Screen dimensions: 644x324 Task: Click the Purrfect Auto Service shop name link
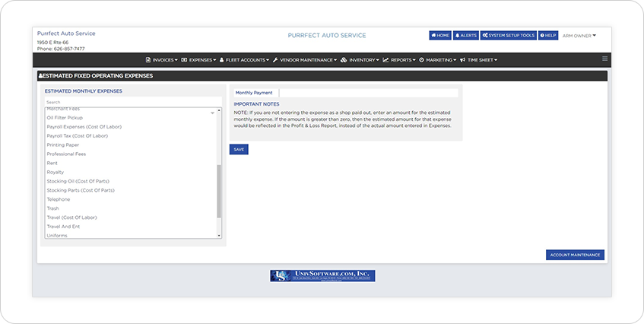tap(66, 33)
